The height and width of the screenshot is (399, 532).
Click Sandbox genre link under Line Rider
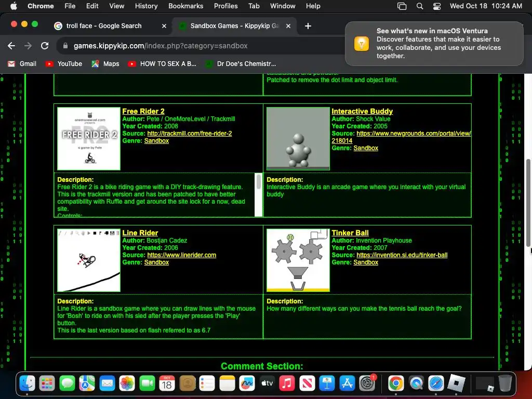click(x=156, y=262)
